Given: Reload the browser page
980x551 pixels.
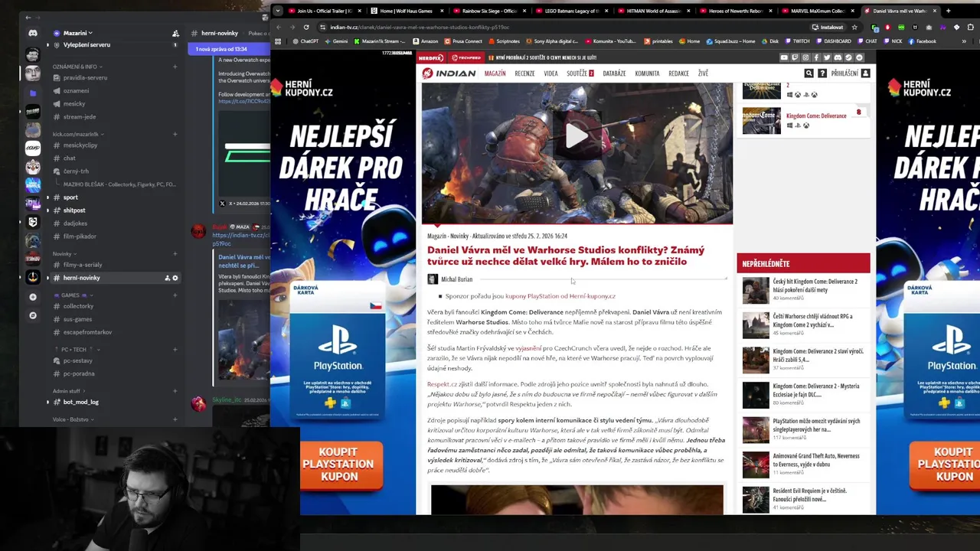Looking at the screenshot, I should coord(306,27).
